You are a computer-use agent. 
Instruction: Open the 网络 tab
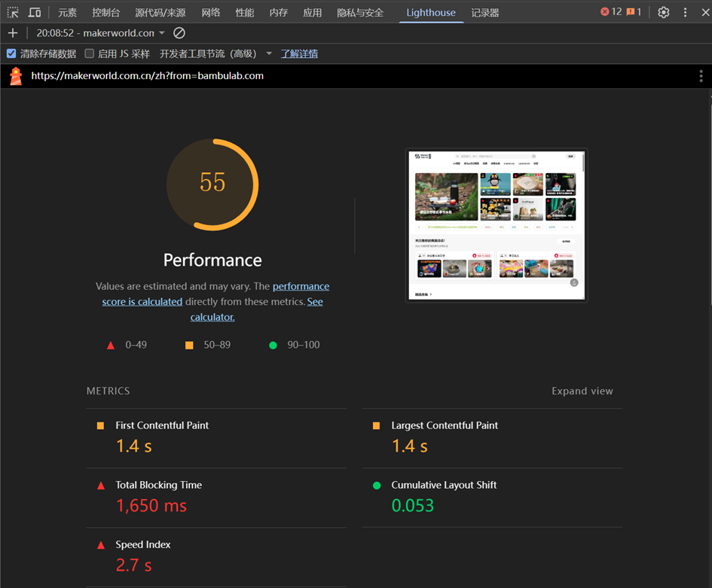[211, 13]
